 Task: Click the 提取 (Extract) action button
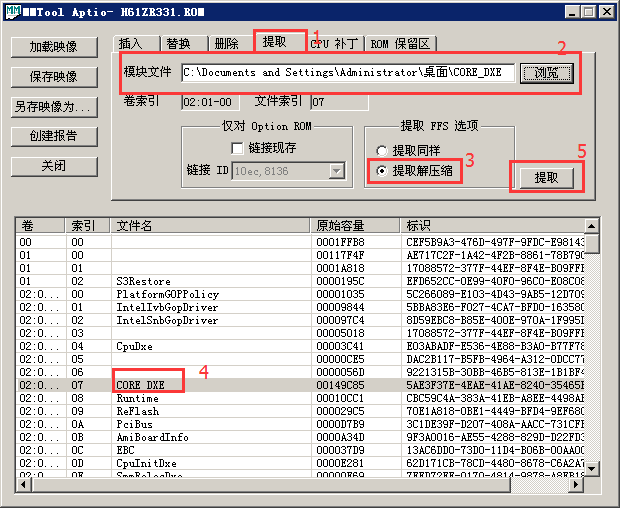coord(546,178)
